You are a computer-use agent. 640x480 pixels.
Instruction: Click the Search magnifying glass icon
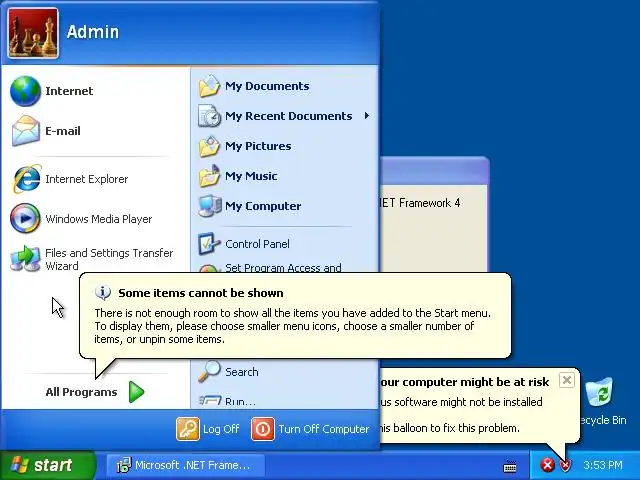coord(209,371)
